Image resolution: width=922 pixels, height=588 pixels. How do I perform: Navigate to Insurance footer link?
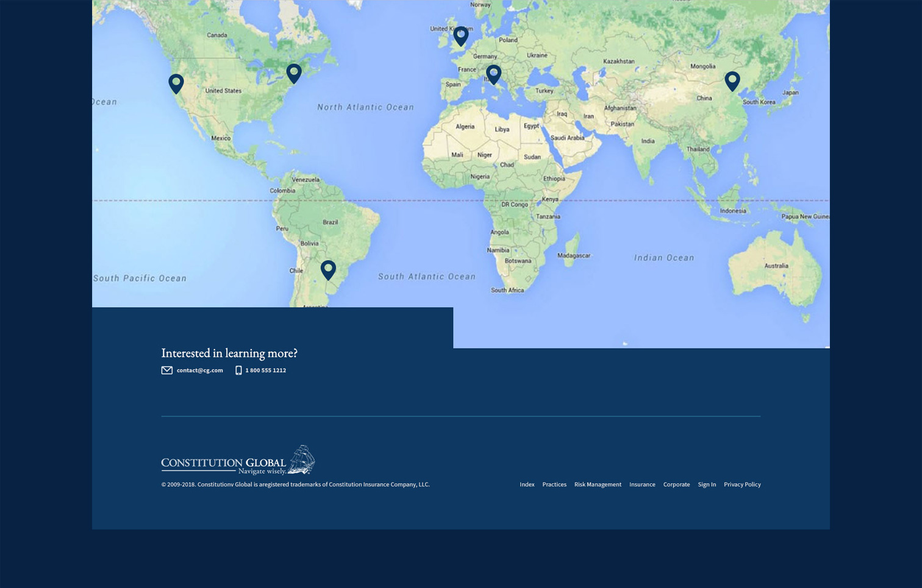tap(642, 484)
